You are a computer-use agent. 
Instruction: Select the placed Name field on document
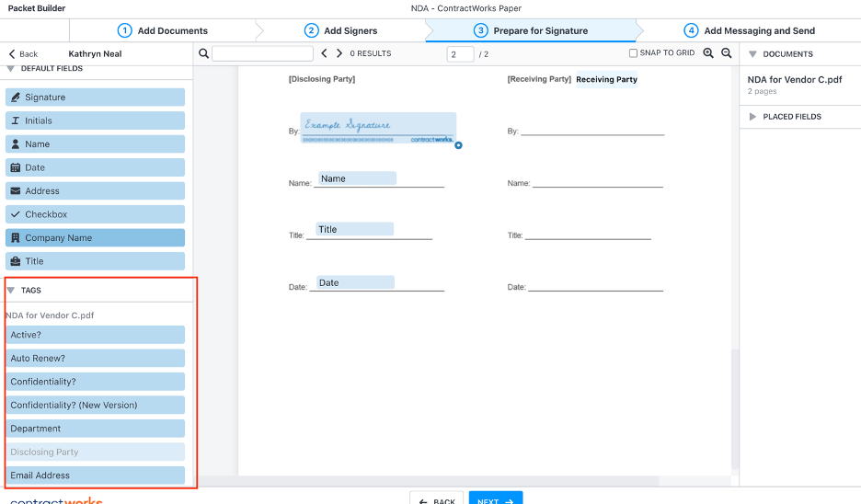pyautogui.click(x=357, y=178)
